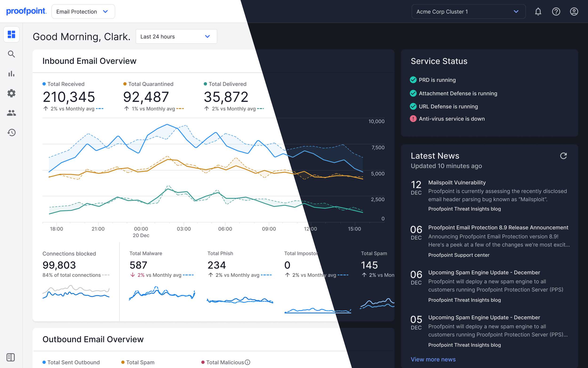The width and height of the screenshot is (588, 368).
Task: Click the Total Delivered green legend dot
Action: click(x=205, y=84)
